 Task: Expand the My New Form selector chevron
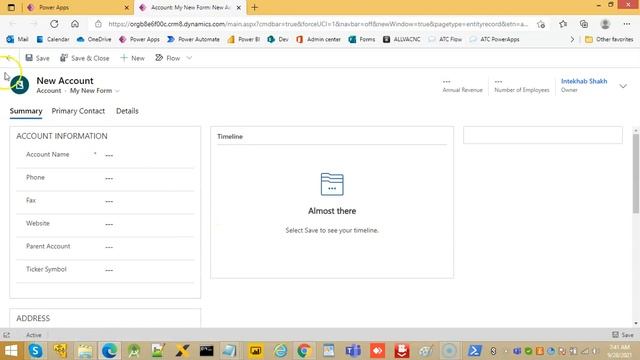118,91
